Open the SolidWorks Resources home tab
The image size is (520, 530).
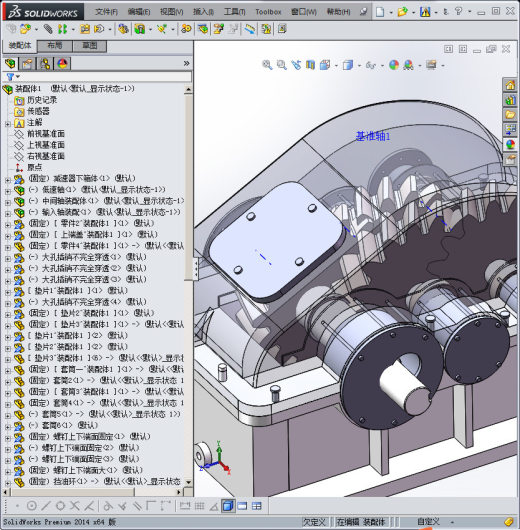click(510, 85)
